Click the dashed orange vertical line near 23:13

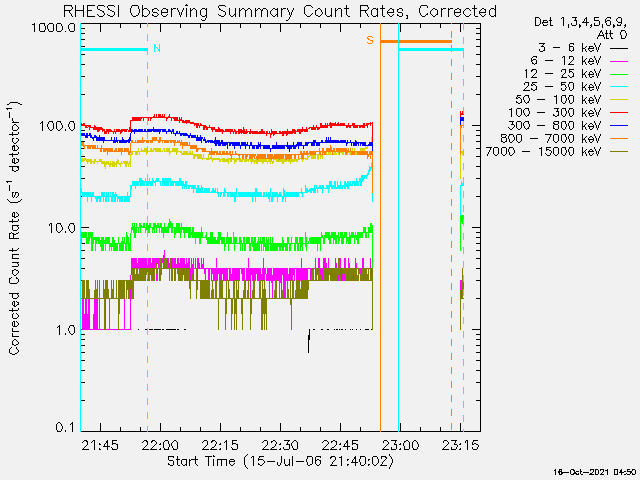(451, 245)
